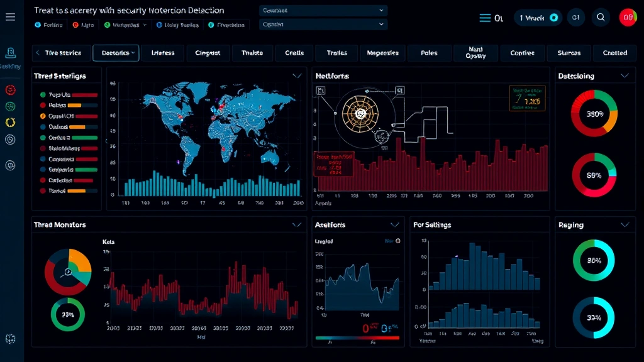
Task: Click the blue Watch button at top right
Action: click(537, 18)
